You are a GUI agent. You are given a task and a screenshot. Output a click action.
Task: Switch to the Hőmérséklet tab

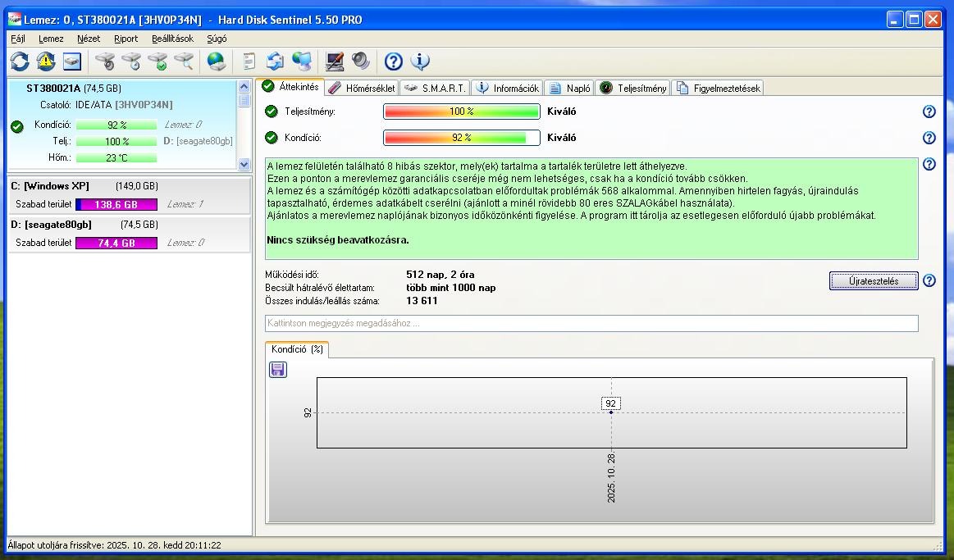click(362, 89)
